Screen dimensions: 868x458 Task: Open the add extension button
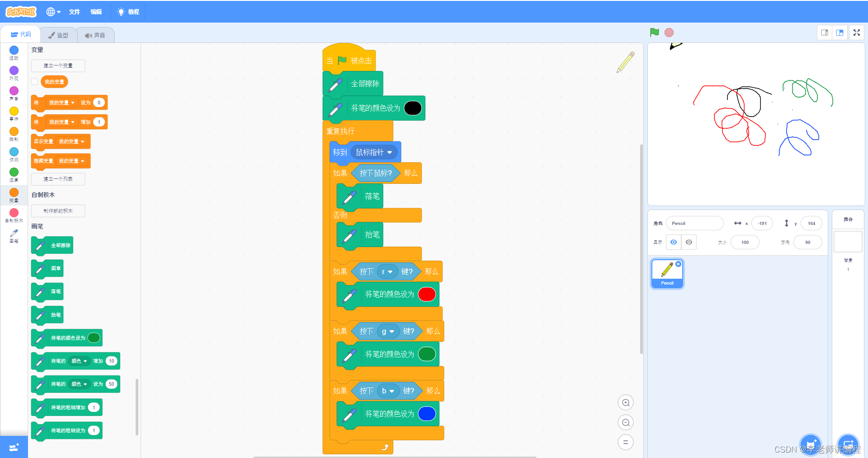click(14, 447)
